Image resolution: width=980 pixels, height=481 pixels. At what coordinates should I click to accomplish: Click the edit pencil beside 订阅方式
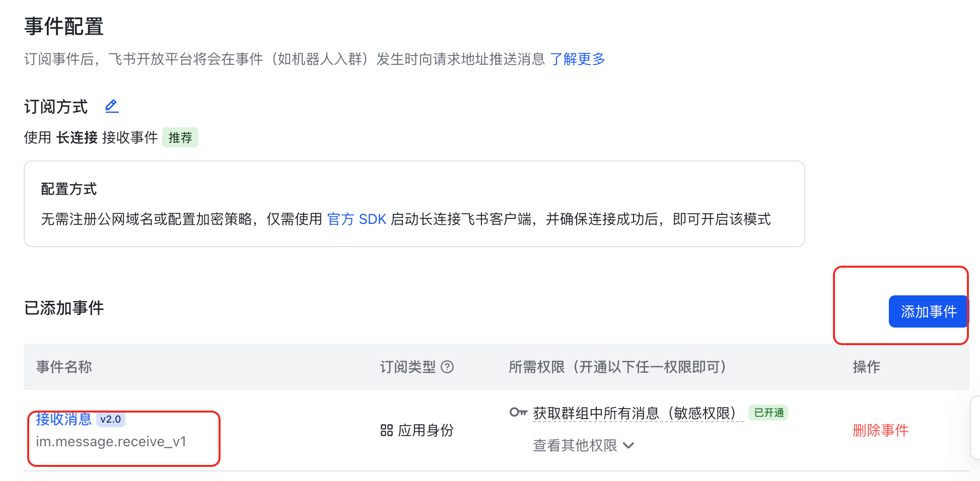pyautogui.click(x=112, y=106)
